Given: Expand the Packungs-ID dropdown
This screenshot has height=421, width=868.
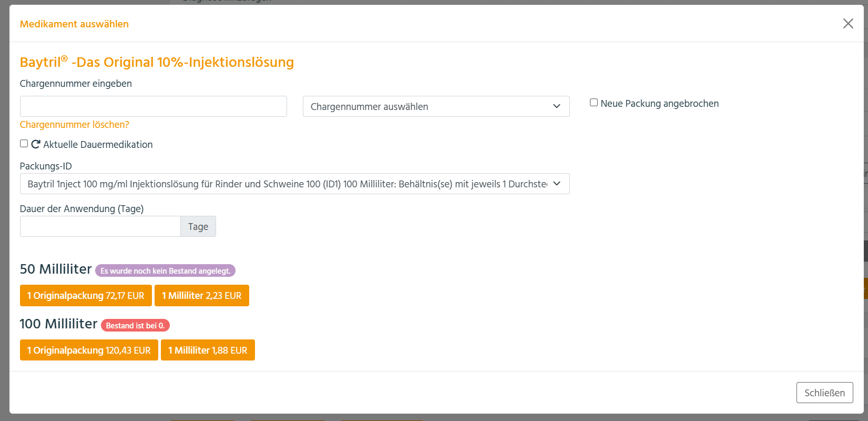Looking at the screenshot, I should coord(294,184).
